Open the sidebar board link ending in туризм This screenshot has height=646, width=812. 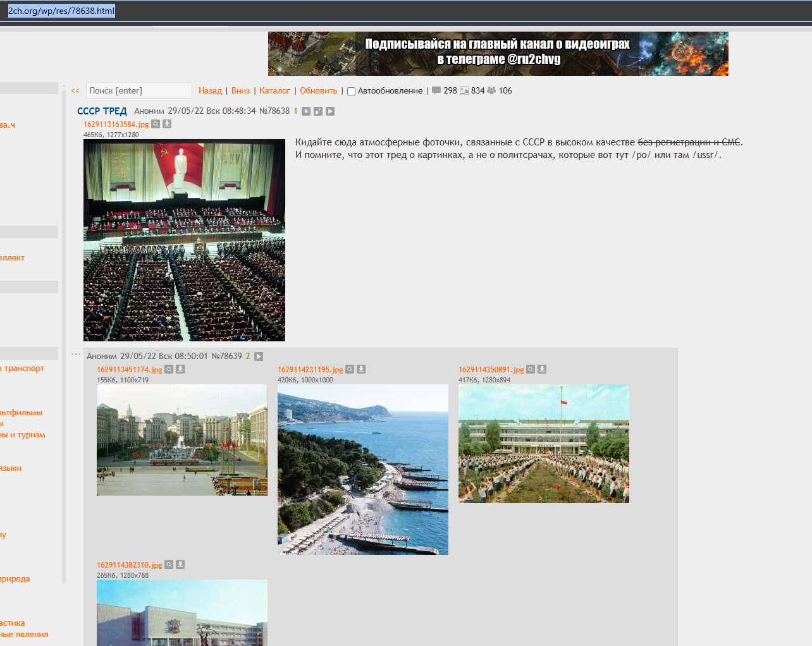click(23, 435)
